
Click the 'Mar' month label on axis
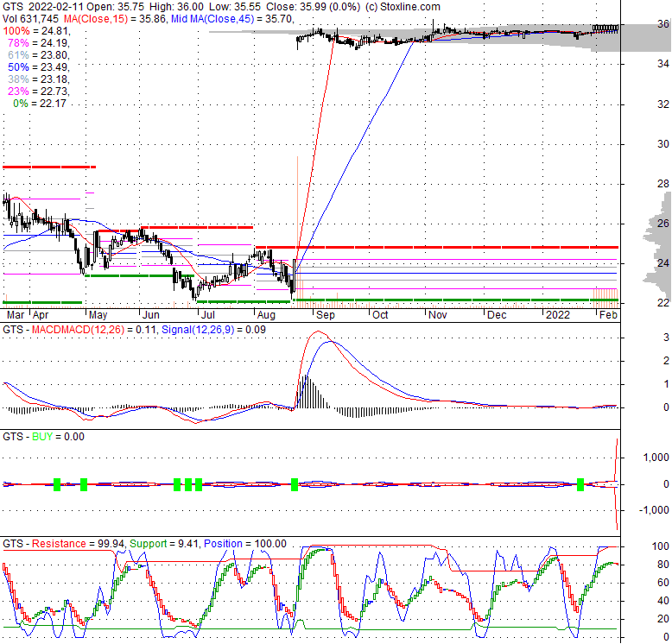coord(16,315)
